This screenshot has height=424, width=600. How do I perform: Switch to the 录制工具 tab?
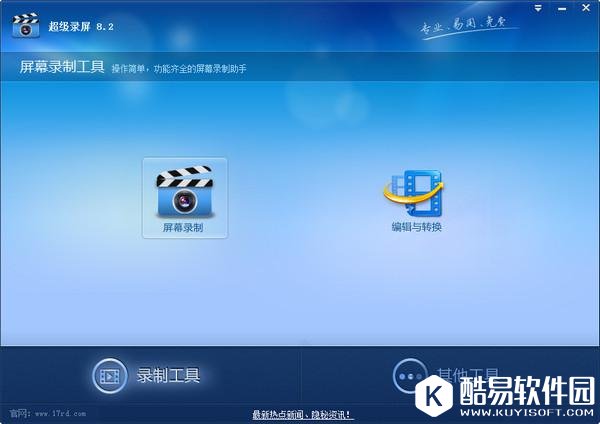pyautogui.click(x=146, y=376)
